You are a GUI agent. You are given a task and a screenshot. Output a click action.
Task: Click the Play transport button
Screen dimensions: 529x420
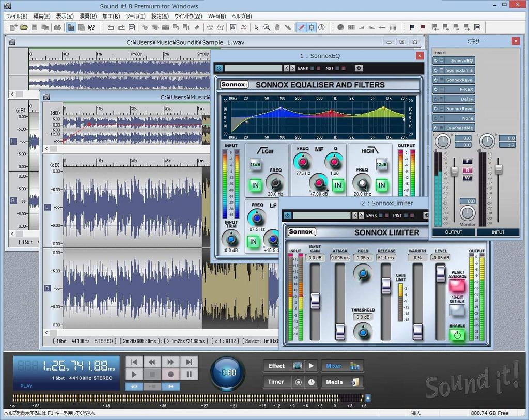pos(134,375)
